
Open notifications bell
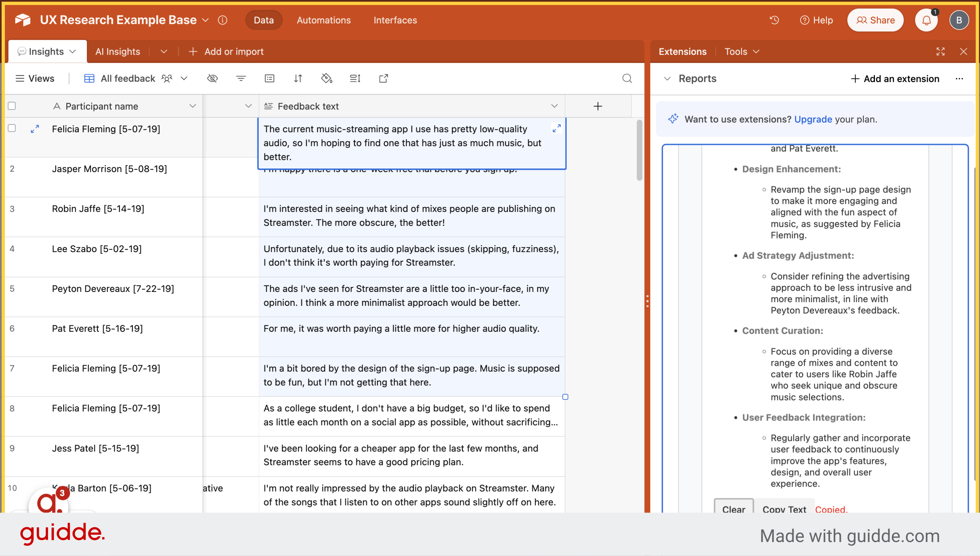point(926,20)
